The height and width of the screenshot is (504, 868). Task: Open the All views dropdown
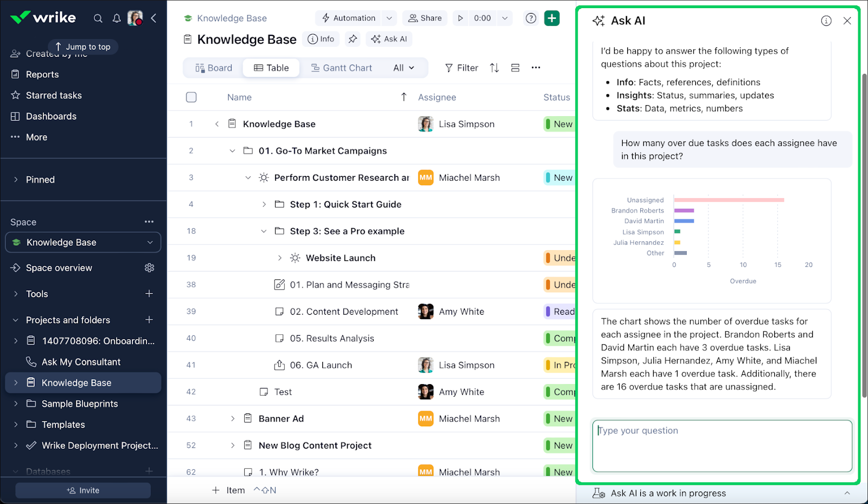coord(404,68)
